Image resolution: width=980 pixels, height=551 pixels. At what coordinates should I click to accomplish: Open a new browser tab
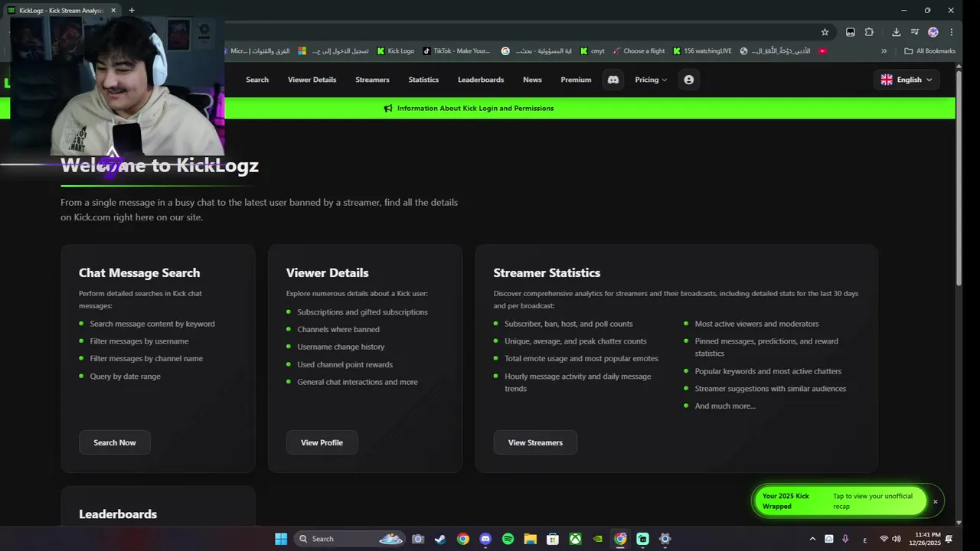132,11
